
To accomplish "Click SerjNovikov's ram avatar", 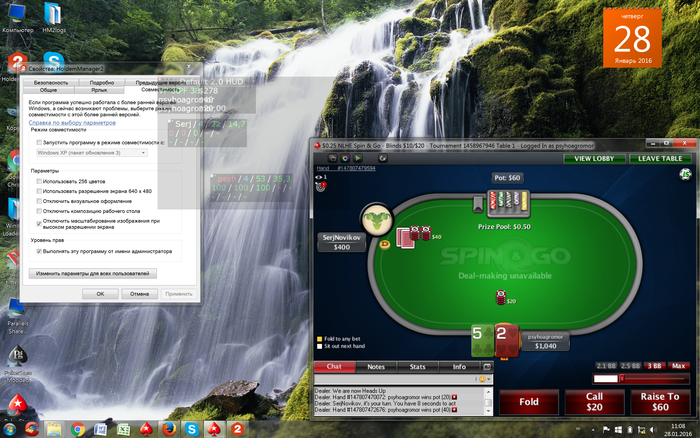I will [x=377, y=220].
